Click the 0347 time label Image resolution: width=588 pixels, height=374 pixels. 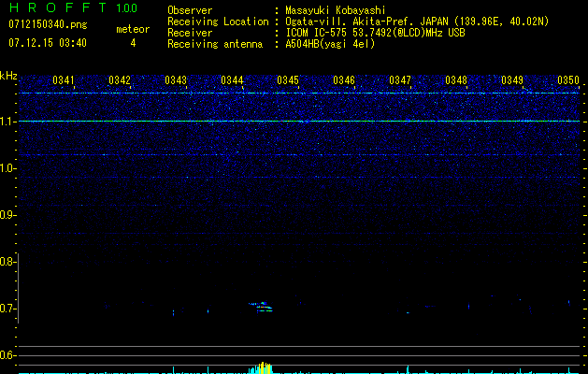coord(399,80)
